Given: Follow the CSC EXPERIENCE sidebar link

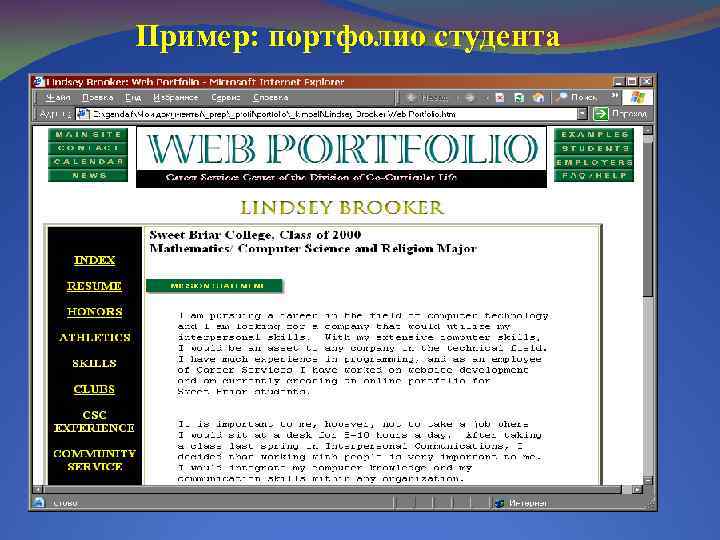Looking at the screenshot, I should [x=94, y=422].
